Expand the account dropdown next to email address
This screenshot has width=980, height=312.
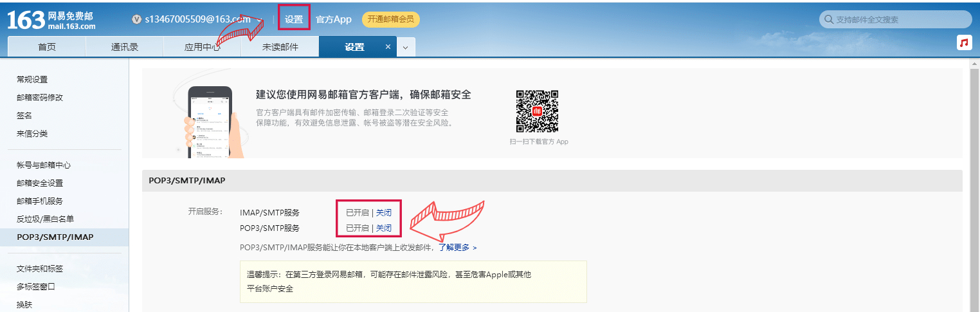[260, 19]
